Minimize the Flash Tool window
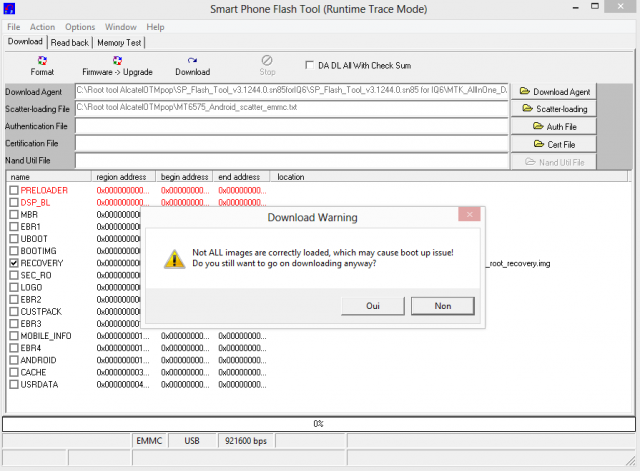The image size is (640, 471). pos(576,7)
